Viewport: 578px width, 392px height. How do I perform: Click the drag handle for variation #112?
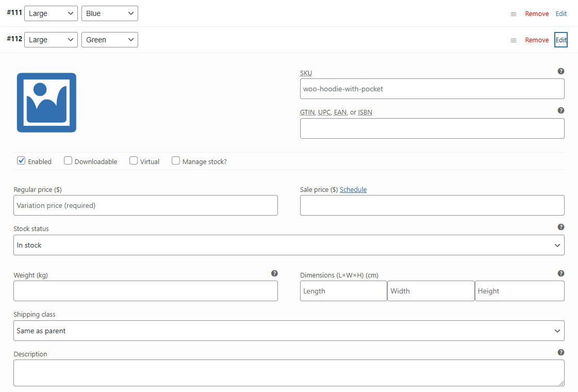click(x=513, y=40)
